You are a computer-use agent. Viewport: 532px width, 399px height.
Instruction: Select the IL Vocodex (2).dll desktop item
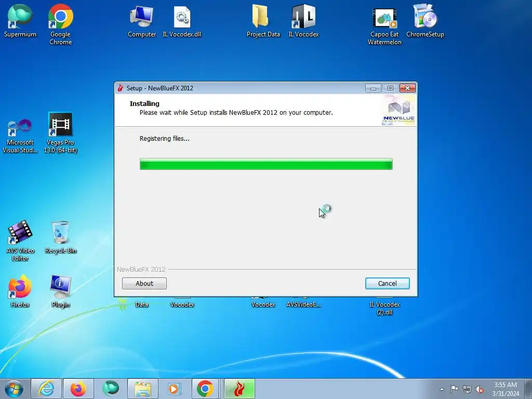384,308
